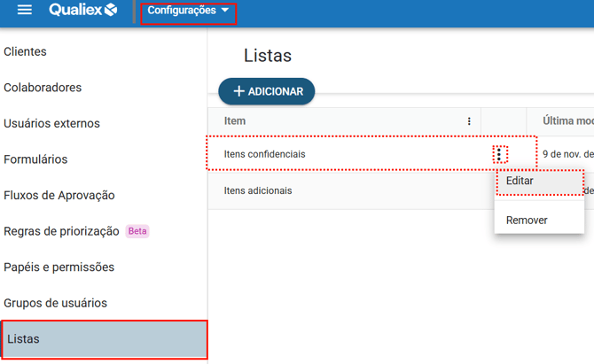Select Fluxos de Aprovação in sidebar
This screenshot has width=594, height=364.
click(x=59, y=196)
